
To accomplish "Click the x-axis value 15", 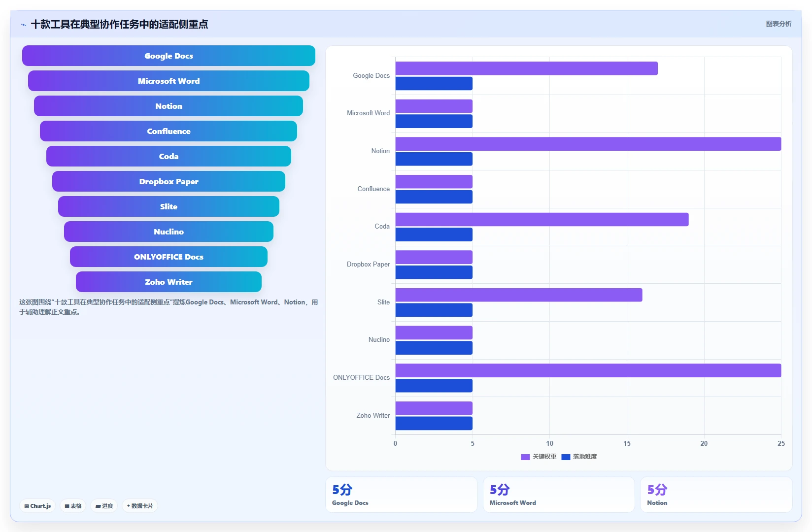I will (627, 443).
